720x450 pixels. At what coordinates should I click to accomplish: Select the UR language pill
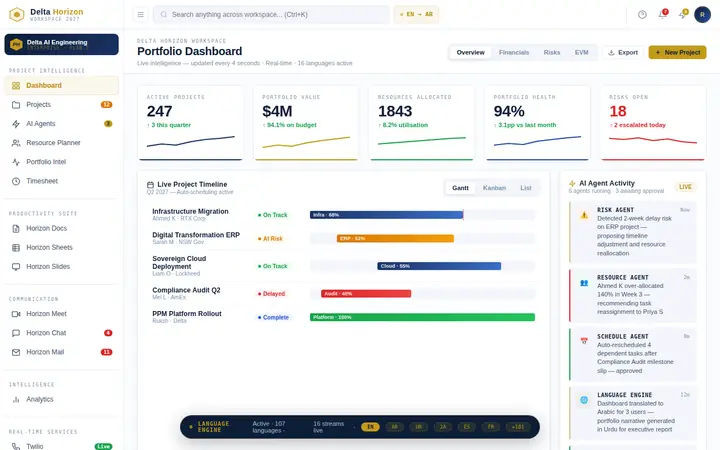click(418, 427)
